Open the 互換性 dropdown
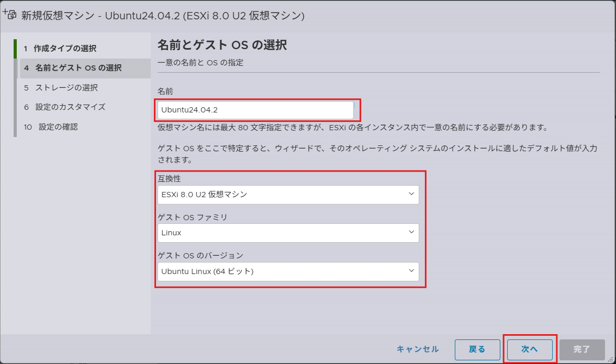616x364 pixels. 288,195
